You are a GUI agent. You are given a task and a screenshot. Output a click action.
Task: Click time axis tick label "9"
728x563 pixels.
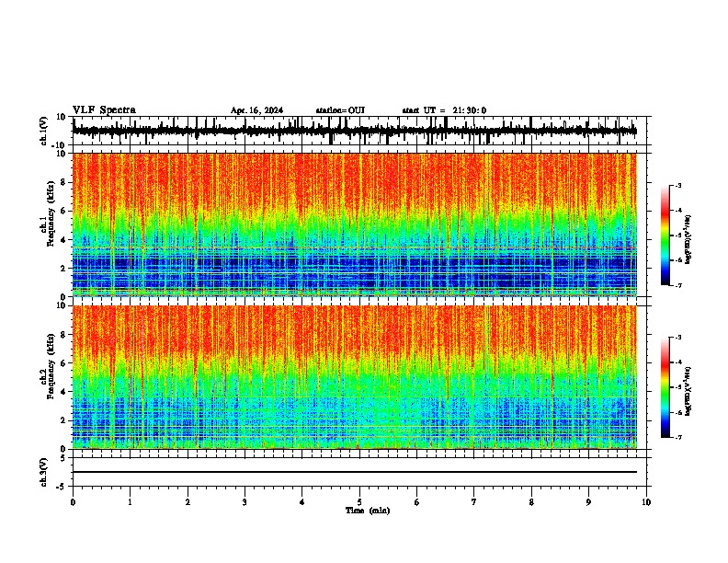pyautogui.click(x=588, y=502)
